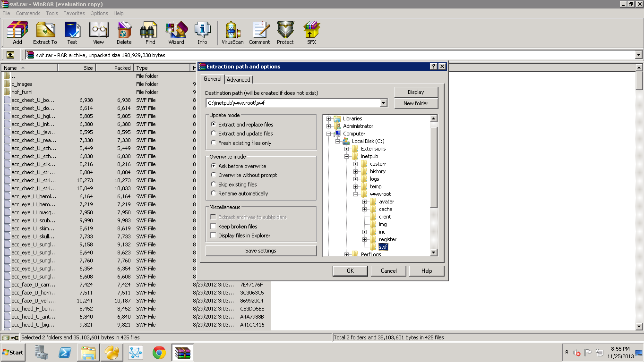The width and height of the screenshot is (644, 362).
Task: Open the File menu
Action: (x=6, y=13)
